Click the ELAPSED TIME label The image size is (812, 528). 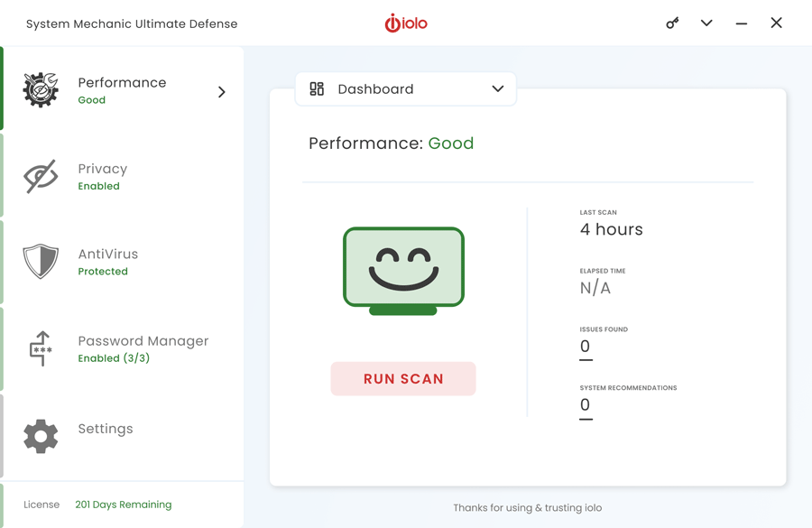[603, 271]
